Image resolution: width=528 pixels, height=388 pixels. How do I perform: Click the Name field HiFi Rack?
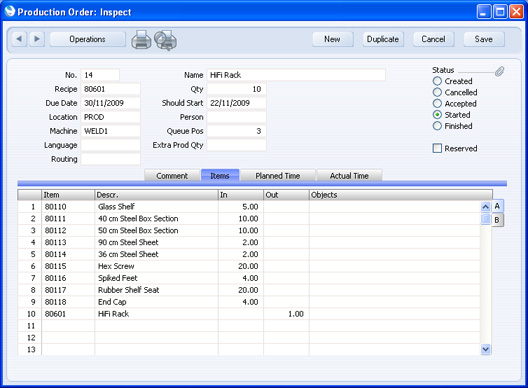296,75
